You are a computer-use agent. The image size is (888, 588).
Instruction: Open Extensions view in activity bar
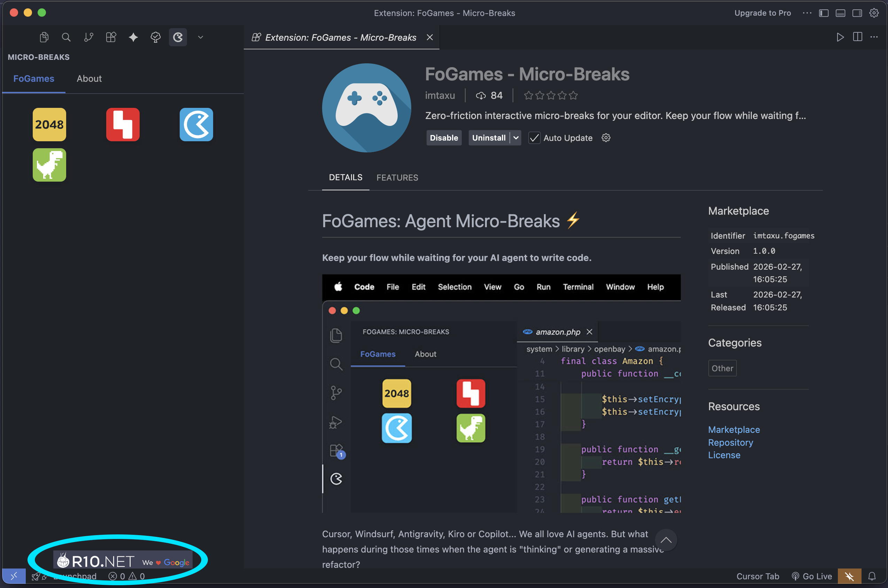coord(111,37)
